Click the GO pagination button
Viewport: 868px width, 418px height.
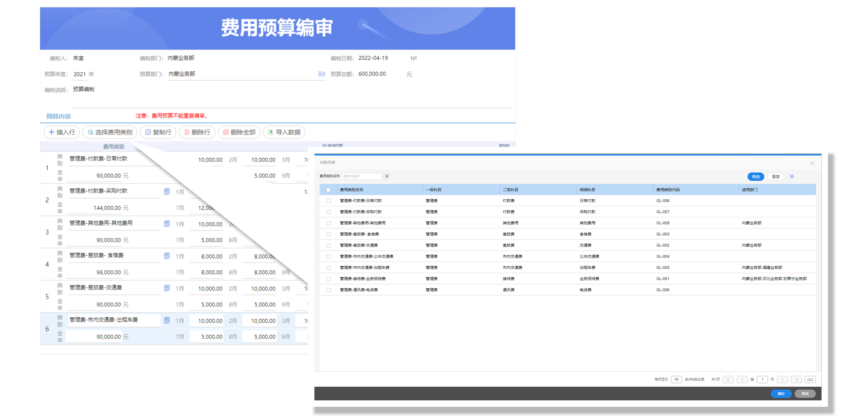pos(810,380)
